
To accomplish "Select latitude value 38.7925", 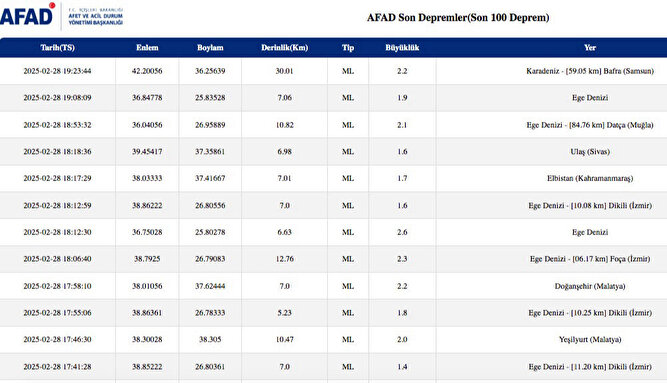I will [x=147, y=259].
